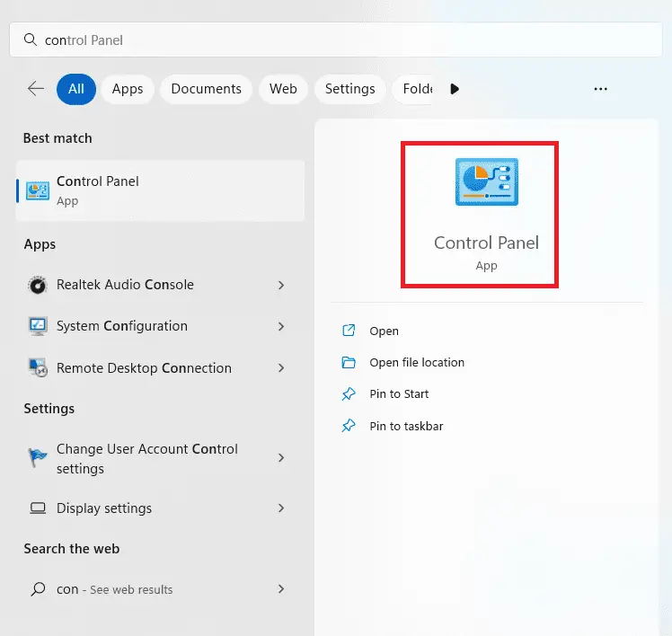This screenshot has height=636, width=672.
Task: Click the System Configuration app icon
Action: tap(38, 326)
